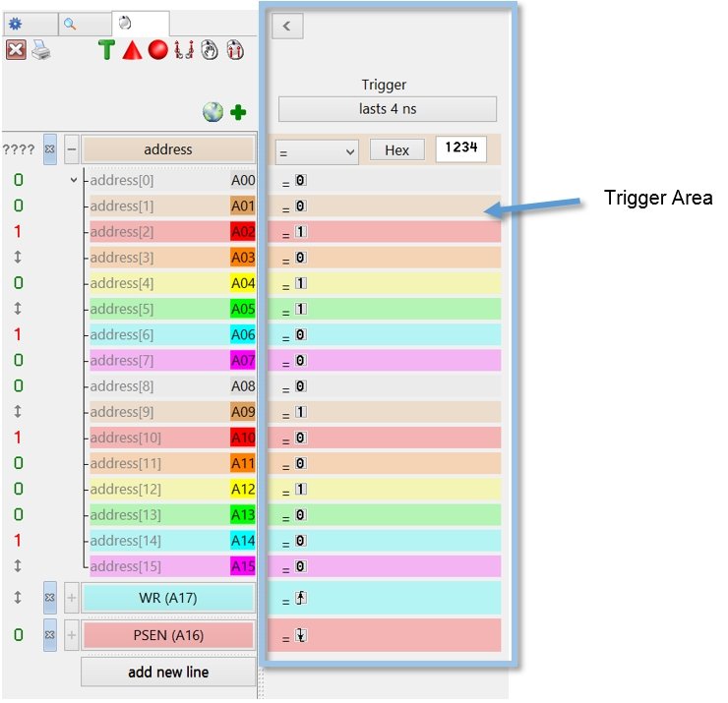Click the mouse with hand icon
This screenshot has height=703, width=728.
tap(209, 50)
